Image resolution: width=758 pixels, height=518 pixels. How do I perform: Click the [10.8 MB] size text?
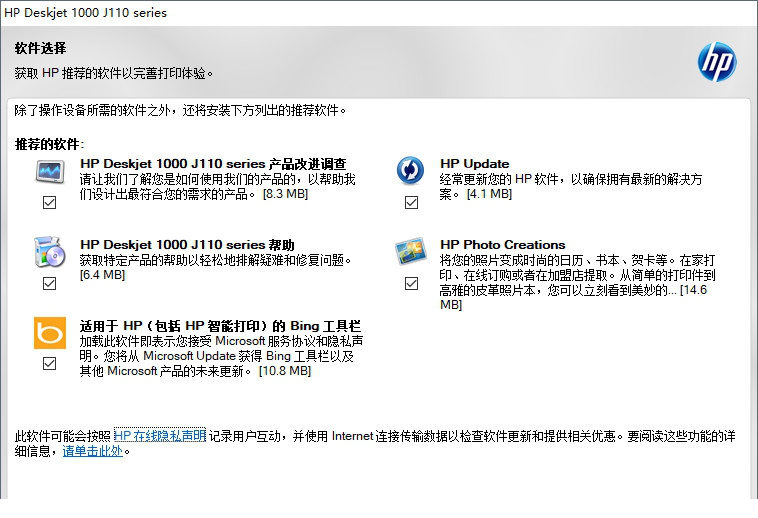[285, 371]
